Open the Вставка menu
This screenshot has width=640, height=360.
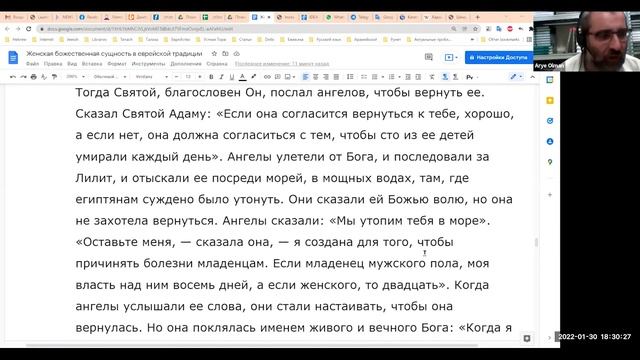pos(92,64)
